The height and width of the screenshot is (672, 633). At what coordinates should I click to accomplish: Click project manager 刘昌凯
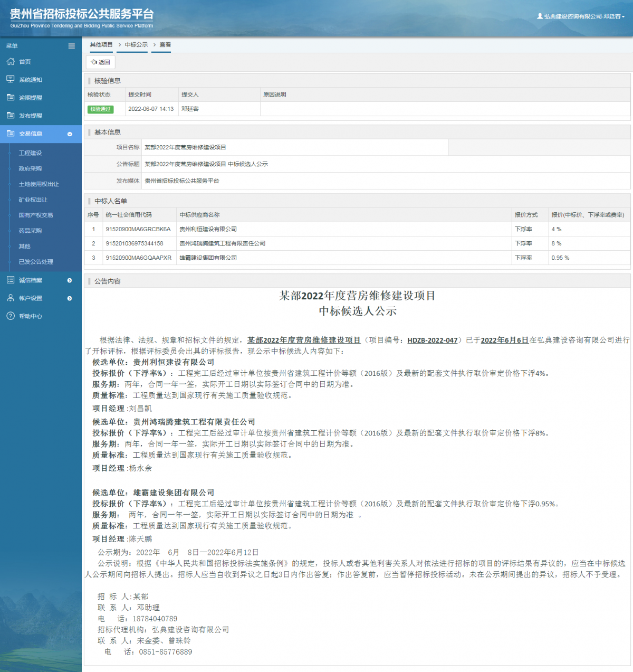(x=140, y=409)
